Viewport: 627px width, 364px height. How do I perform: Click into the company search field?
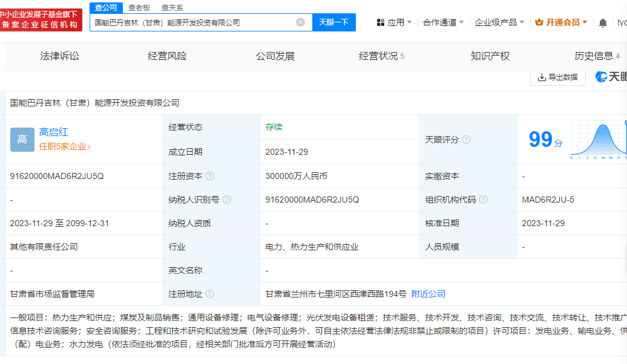tap(194, 22)
